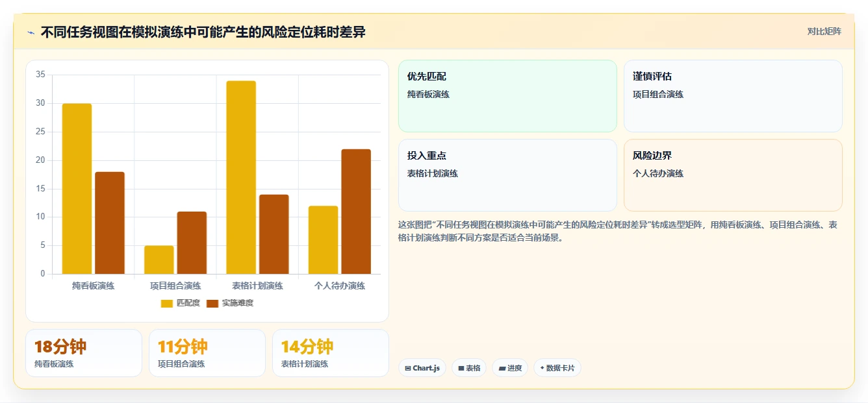This screenshot has width=868, height=403.
Task: Click the description paragraph starting 这张图把
Action: [x=620, y=231]
